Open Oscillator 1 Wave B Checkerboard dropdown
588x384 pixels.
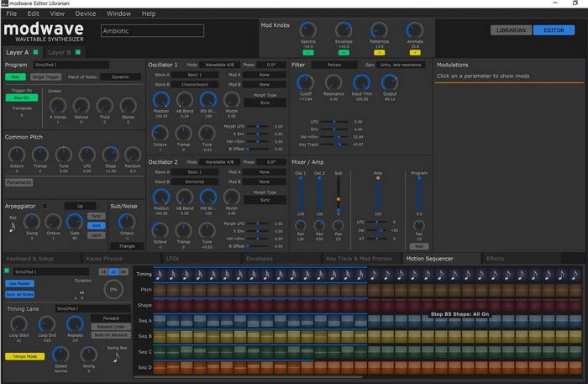(195, 84)
